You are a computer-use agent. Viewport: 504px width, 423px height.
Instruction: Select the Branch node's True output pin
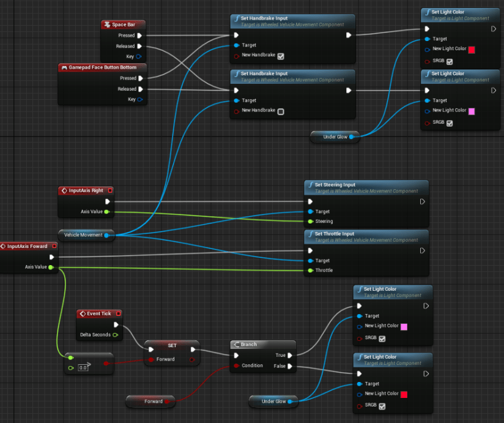[x=291, y=355]
